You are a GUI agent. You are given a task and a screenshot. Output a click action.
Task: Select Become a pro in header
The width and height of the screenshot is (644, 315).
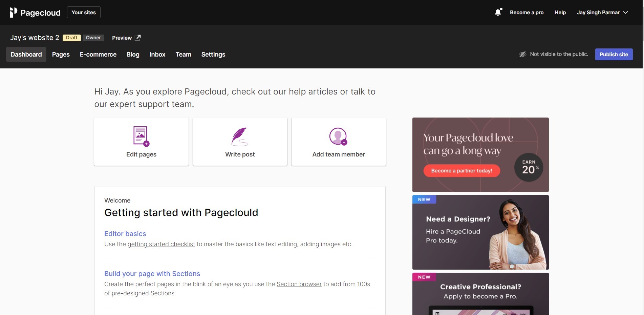(x=527, y=13)
